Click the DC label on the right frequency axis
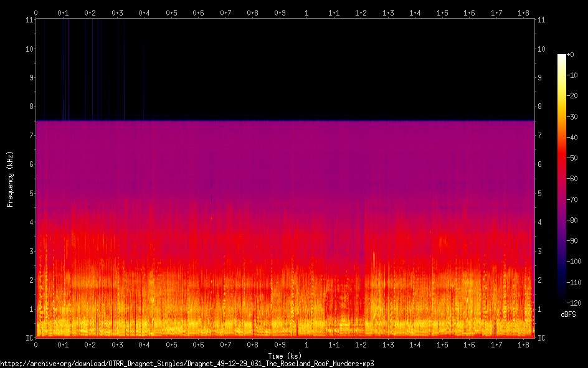 (542, 338)
